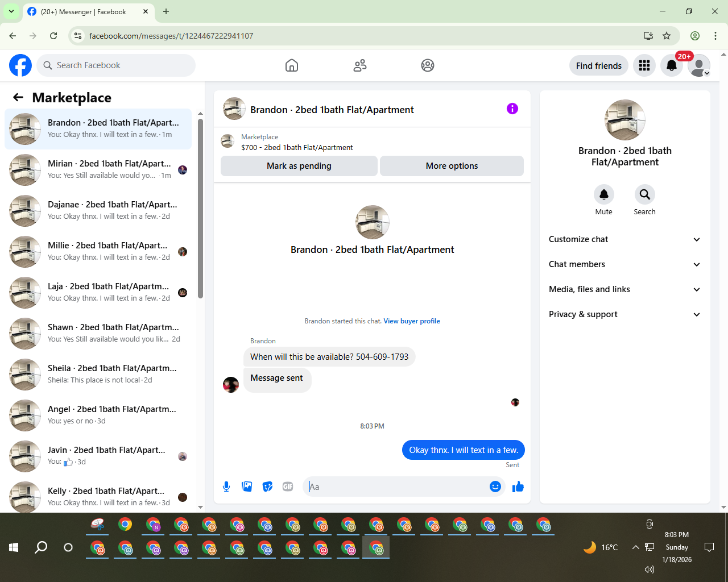Go back using the Marketplace back arrow
The image size is (728, 582).
coord(18,97)
